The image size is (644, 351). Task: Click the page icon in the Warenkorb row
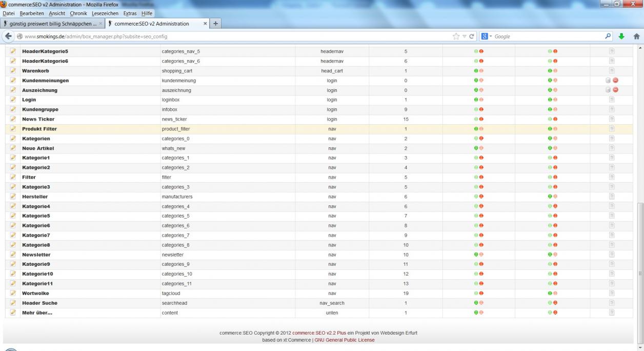[611, 71]
